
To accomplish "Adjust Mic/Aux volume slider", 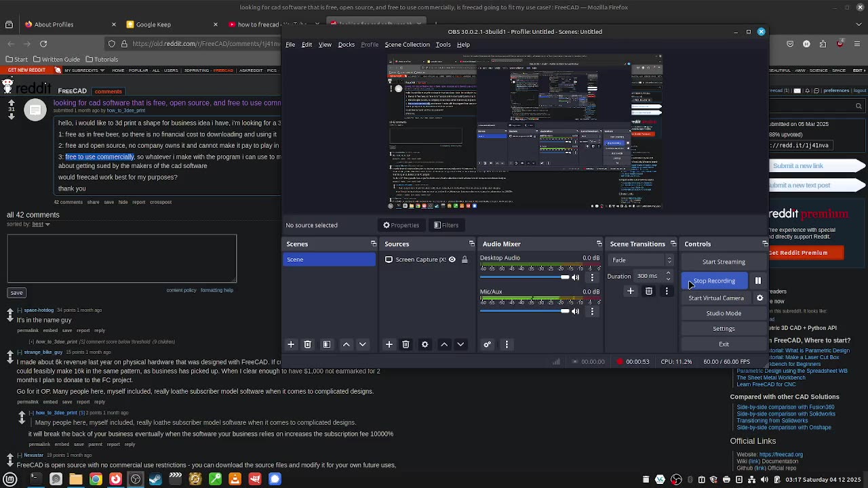I will [x=525, y=311].
